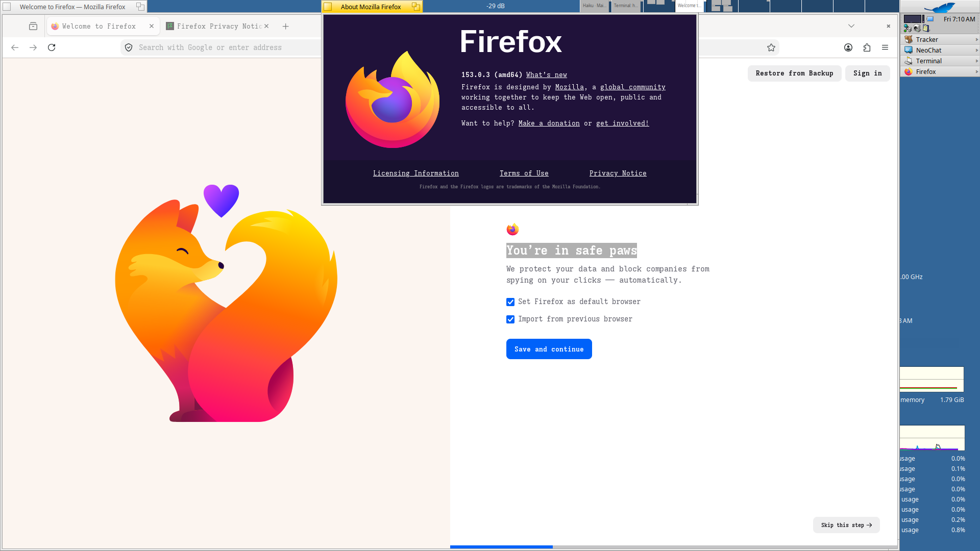The height and width of the screenshot is (551, 980).
Task: Open the get involved! link
Action: click(622, 123)
